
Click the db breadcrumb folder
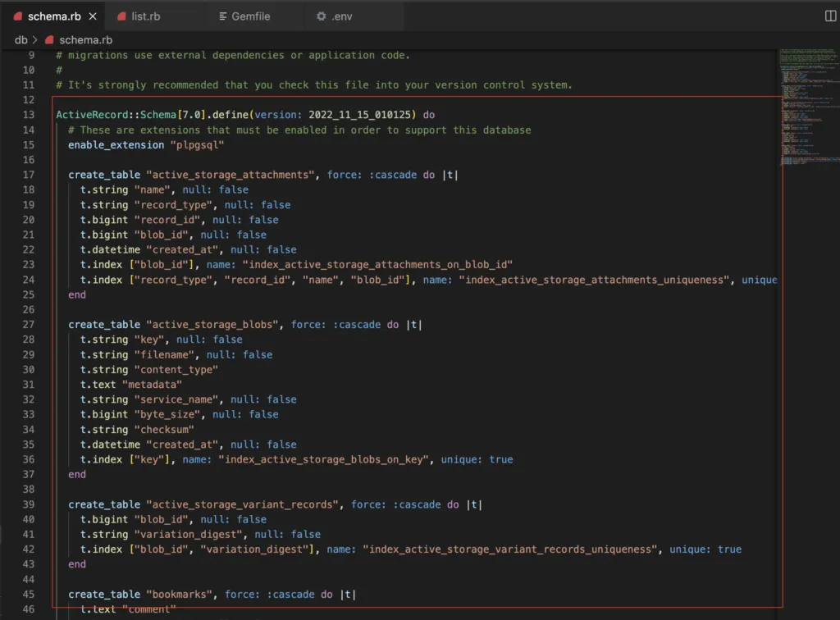pos(21,40)
